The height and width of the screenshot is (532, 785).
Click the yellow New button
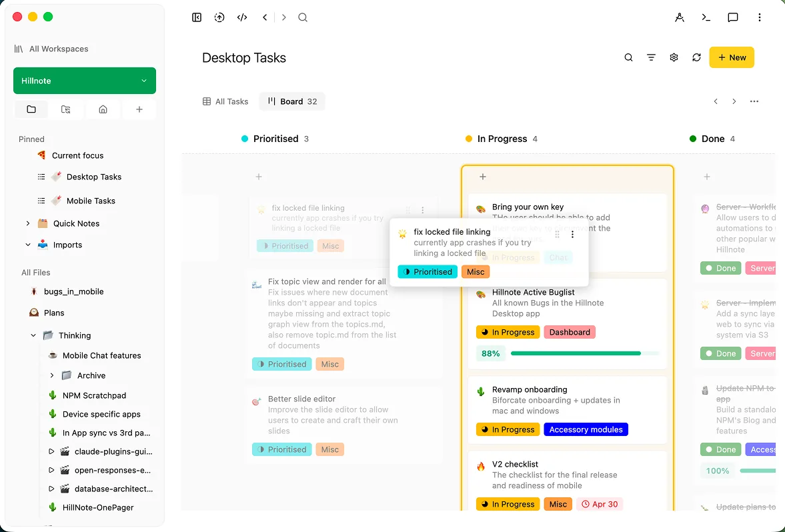click(732, 57)
